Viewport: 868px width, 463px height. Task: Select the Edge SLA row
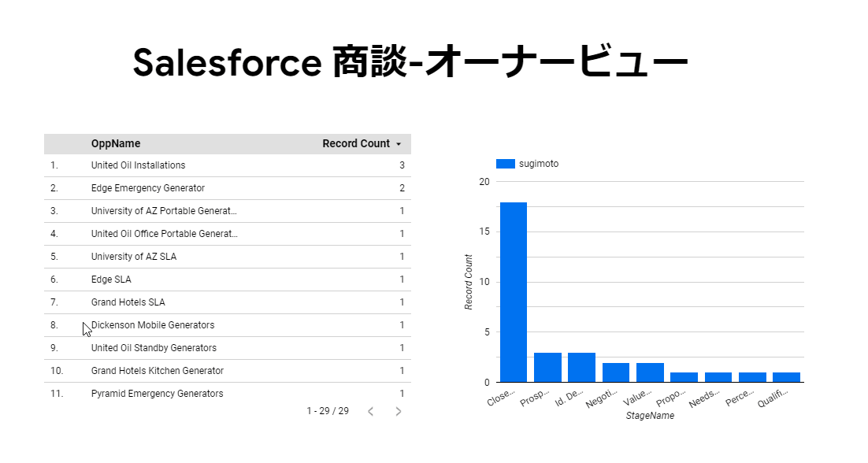(228, 280)
